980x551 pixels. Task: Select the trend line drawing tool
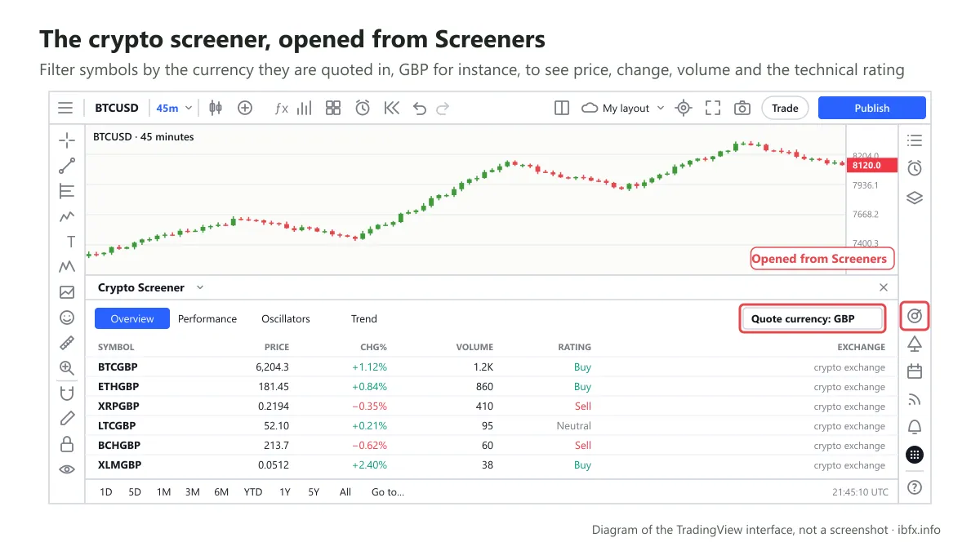(x=67, y=166)
